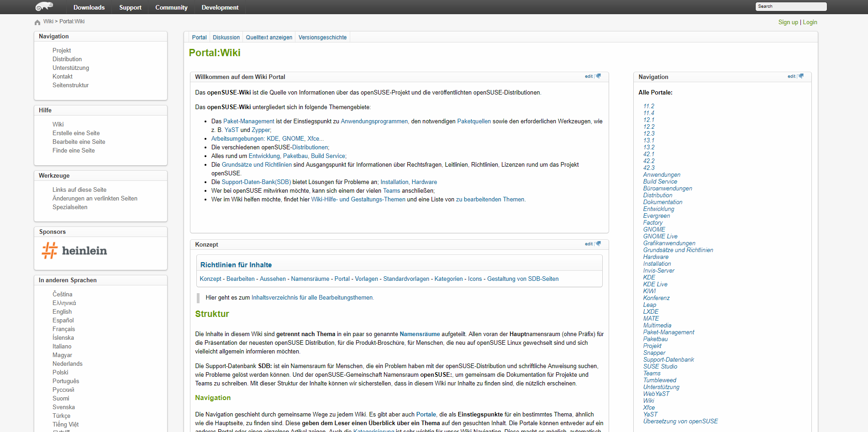Open Wiki-Hilfe- und Gestaltungs-Themen link
This screenshot has height=432, width=868.
pyautogui.click(x=358, y=200)
